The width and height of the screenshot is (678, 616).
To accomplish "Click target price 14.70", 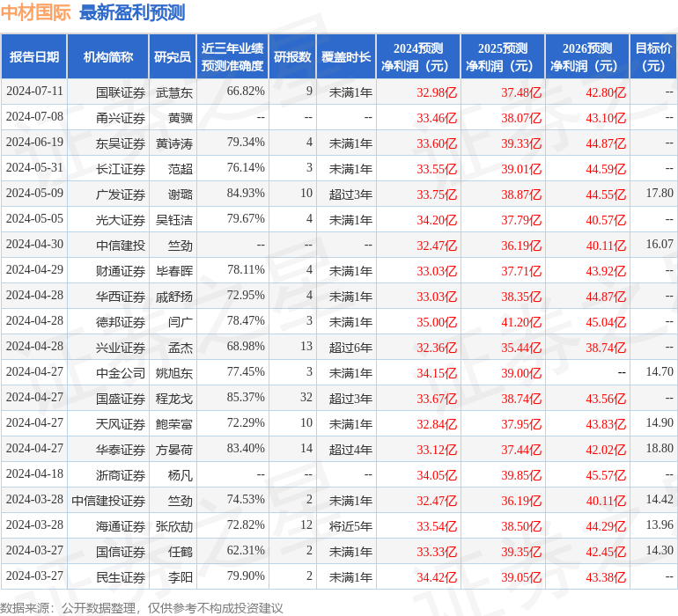I will tap(660, 371).
